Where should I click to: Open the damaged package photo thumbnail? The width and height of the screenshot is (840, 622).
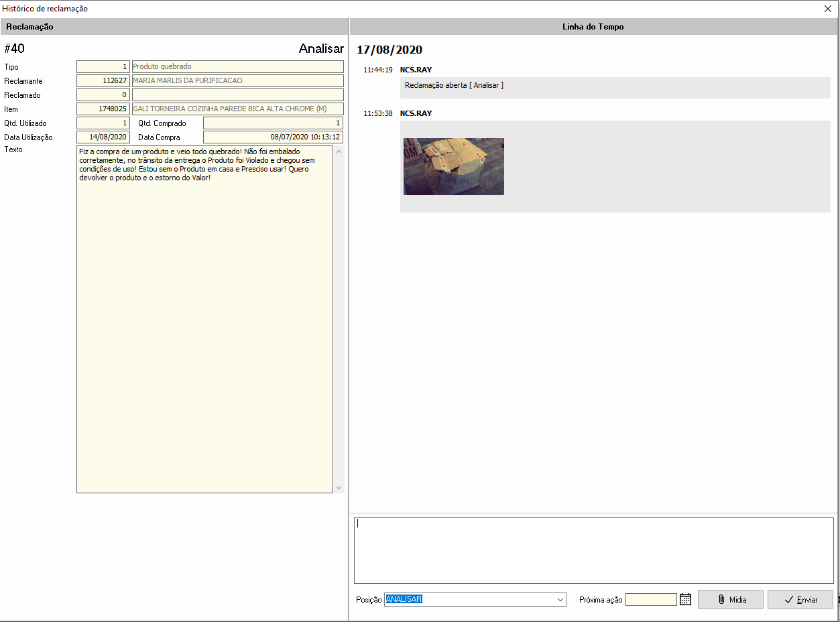[x=454, y=166]
